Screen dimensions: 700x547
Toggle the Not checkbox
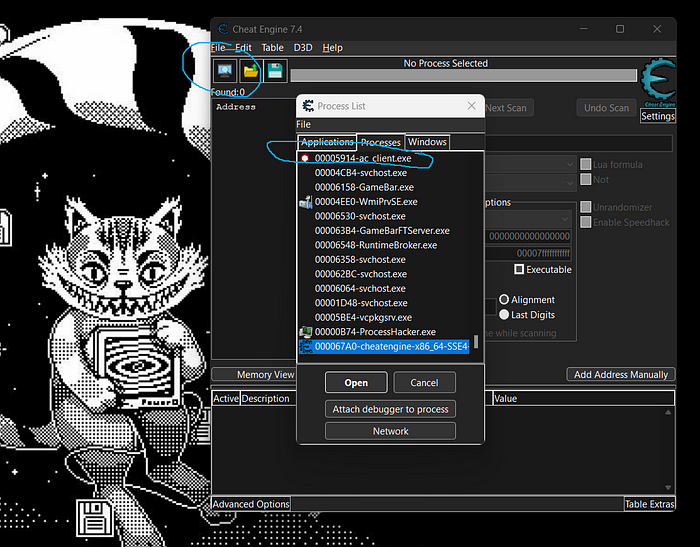(x=586, y=179)
